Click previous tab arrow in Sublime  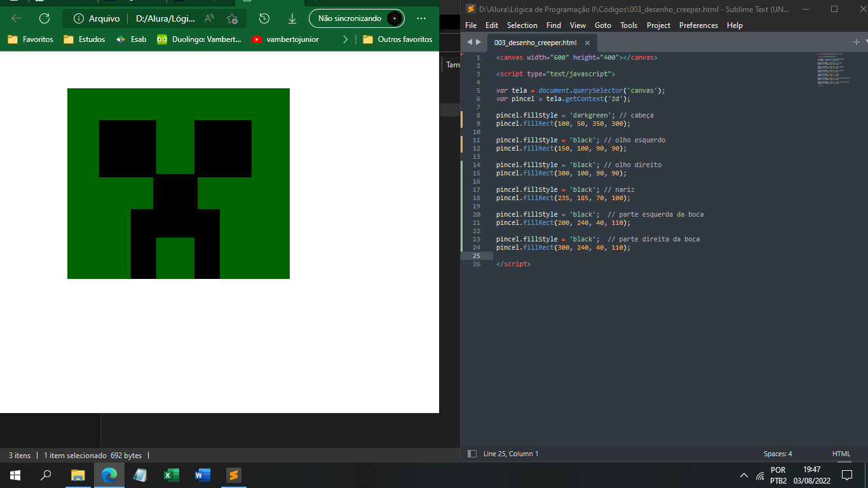pyautogui.click(x=470, y=43)
